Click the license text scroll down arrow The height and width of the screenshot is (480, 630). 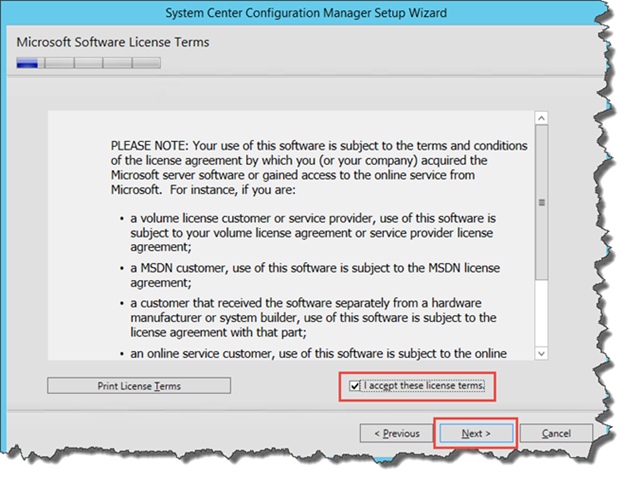541,353
